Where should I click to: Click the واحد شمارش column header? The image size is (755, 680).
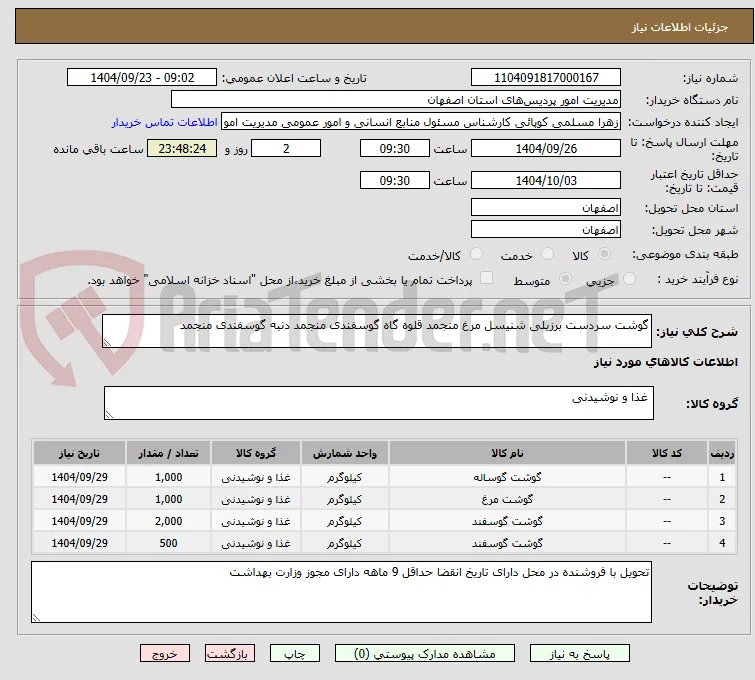(x=345, y=453)
